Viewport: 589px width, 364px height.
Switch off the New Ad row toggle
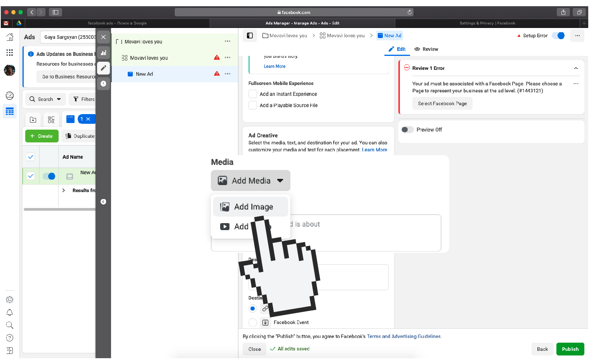coord(49,176)
